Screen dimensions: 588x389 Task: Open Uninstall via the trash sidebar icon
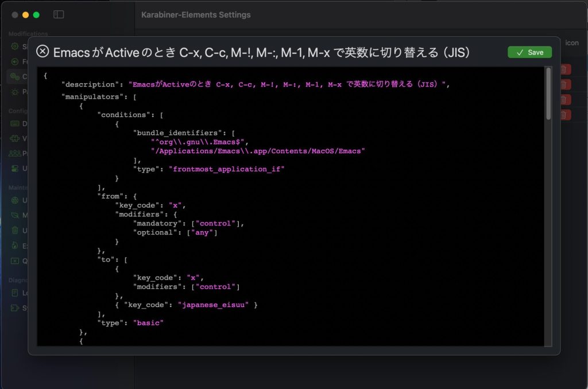coord(14,230)
